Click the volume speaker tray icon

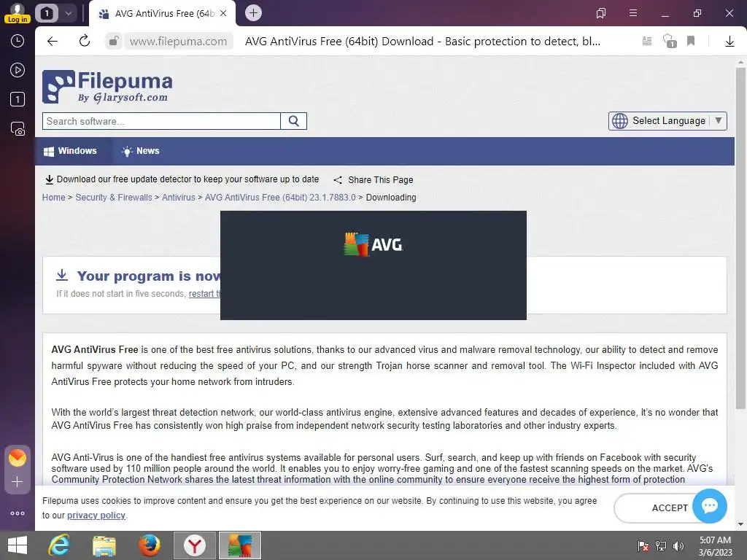tap(678, 545)
